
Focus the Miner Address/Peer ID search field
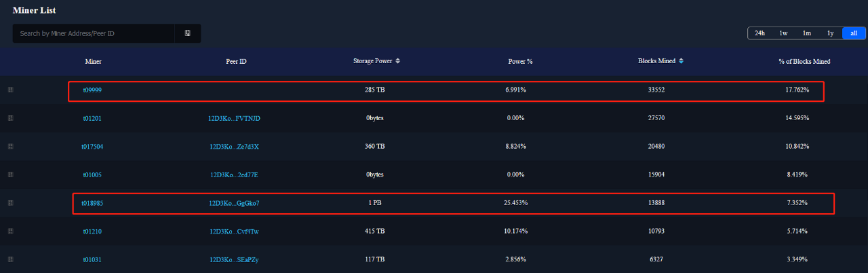[x=94, y=33]
